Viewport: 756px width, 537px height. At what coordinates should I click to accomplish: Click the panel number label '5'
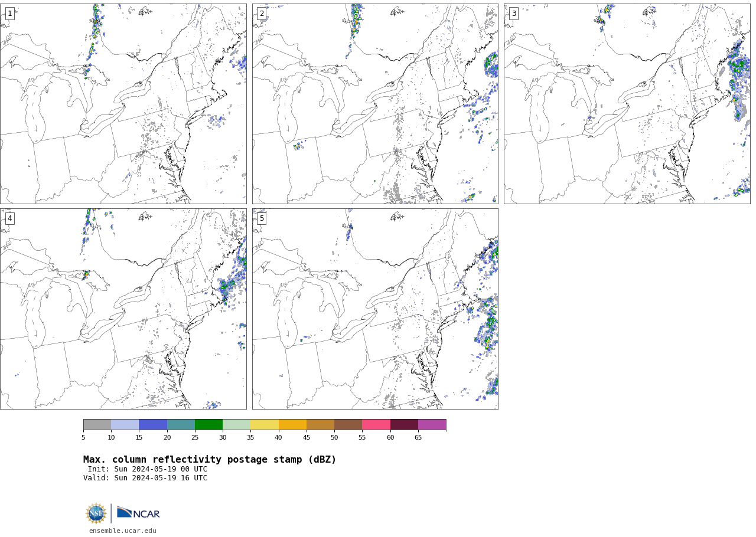pyautogui.click(x=262, y=218)
